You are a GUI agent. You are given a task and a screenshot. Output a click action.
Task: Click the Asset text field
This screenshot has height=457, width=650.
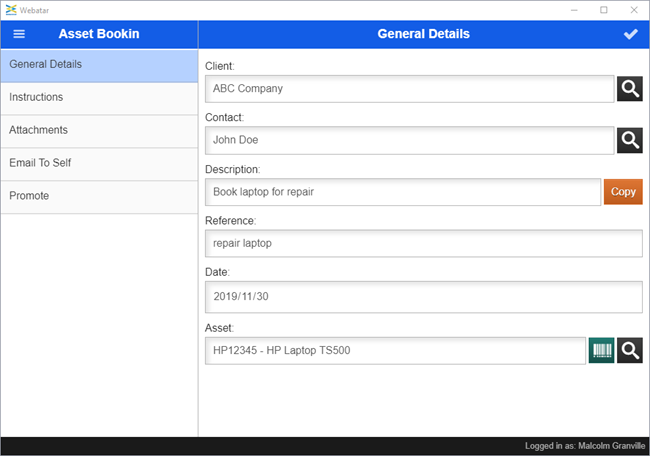tap(395, 351)
